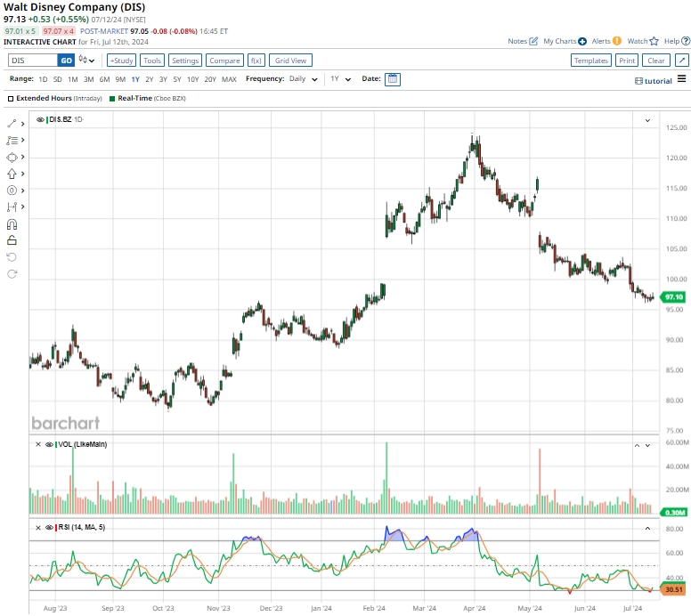Select the arrow shape annotation tool
The image size is (691, 616).
click(x=12, y=174)
